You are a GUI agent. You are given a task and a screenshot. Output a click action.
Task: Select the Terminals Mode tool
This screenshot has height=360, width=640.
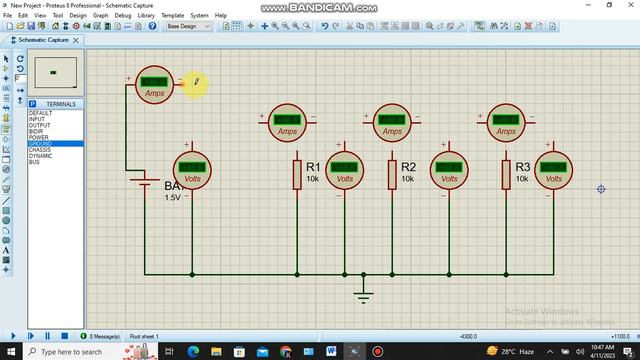tap(6, 129)
